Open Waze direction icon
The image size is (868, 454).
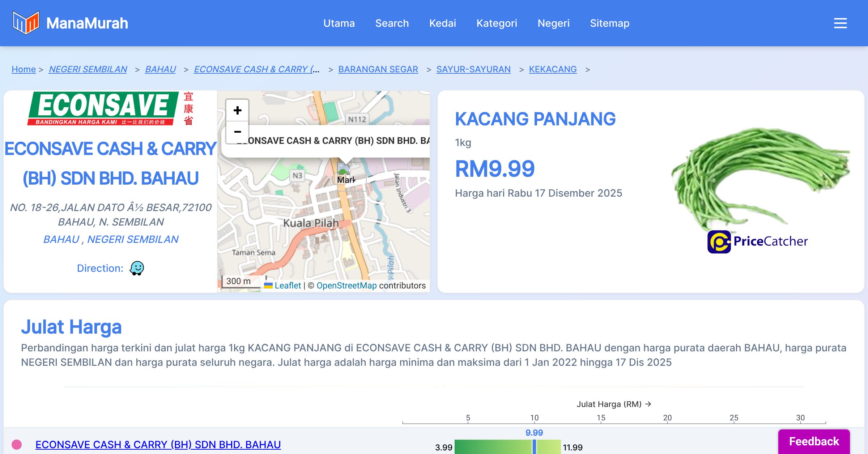[137, 268]
